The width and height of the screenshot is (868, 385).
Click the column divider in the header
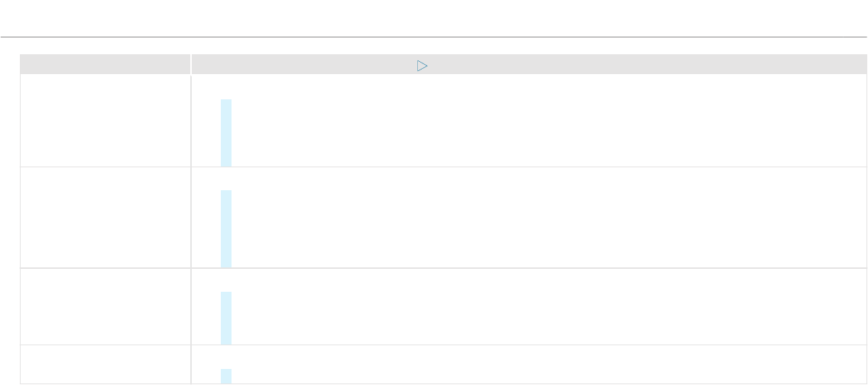click(x=190, y=64)
